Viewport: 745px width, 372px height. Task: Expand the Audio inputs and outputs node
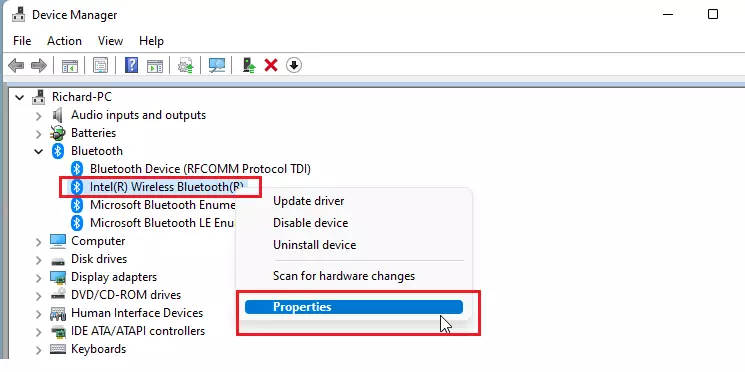coord(38,115)
